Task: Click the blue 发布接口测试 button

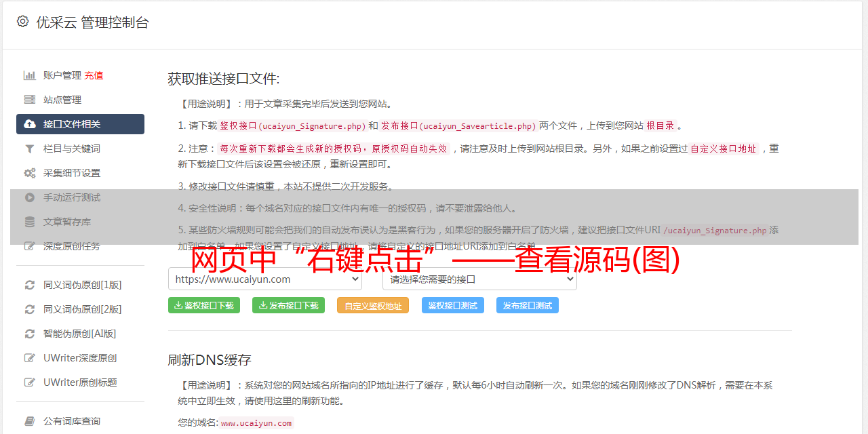Action: coord(528,305)
